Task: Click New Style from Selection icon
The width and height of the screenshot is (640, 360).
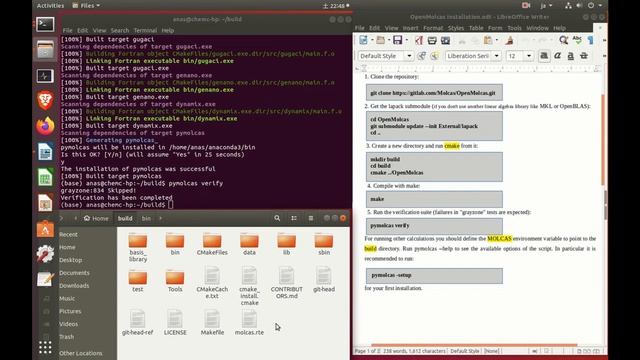Action: coord(434,56)
